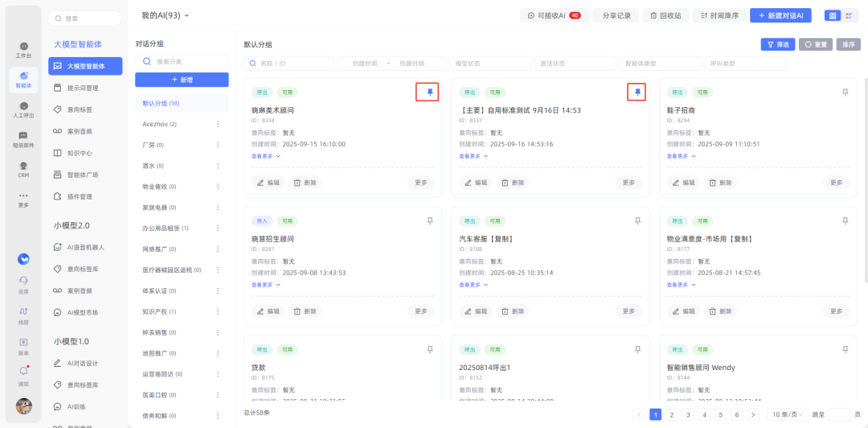Switch to the list view icon
Screen dimensions: 868x428
[848, 15]
